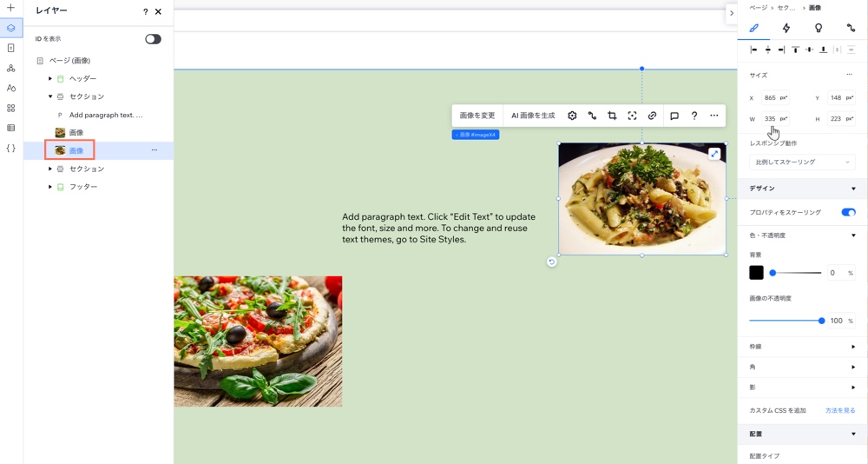The height and width of the screenshot is (464, 868).
Task: Switch to the animations path tab in inspector
Action: coord(851,28)
